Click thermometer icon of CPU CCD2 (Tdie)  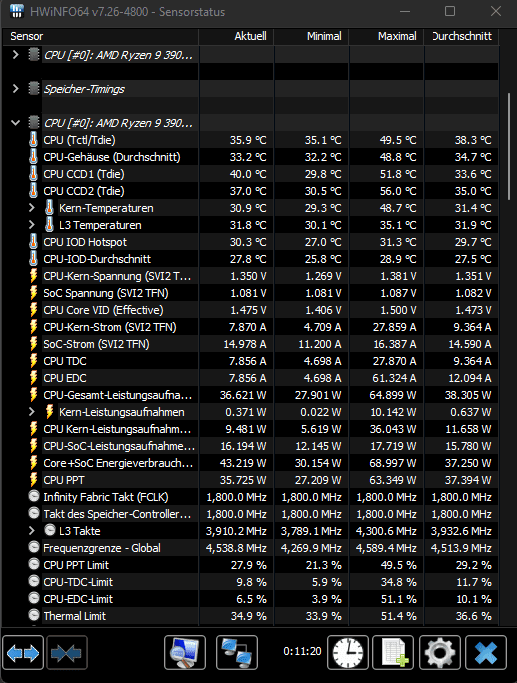34,191
